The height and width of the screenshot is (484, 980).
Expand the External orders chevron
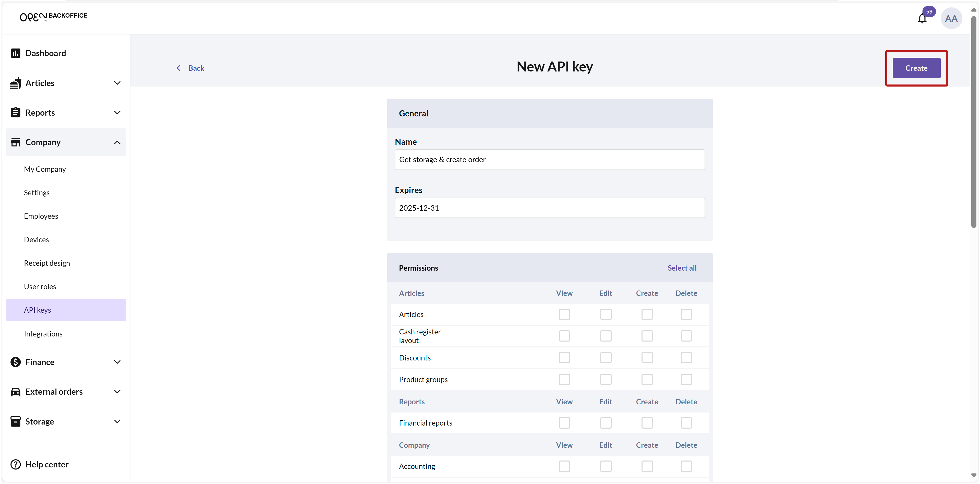pyautogui.click(x=117, y=392)
